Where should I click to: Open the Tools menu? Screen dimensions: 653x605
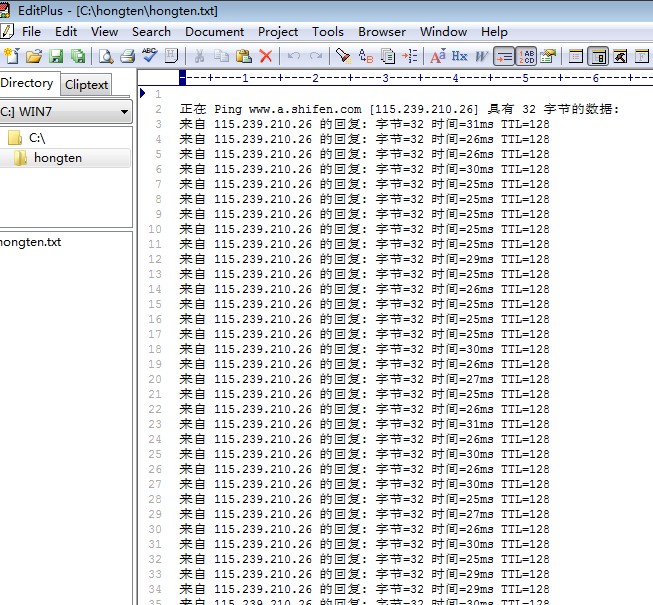coord(327,32)
